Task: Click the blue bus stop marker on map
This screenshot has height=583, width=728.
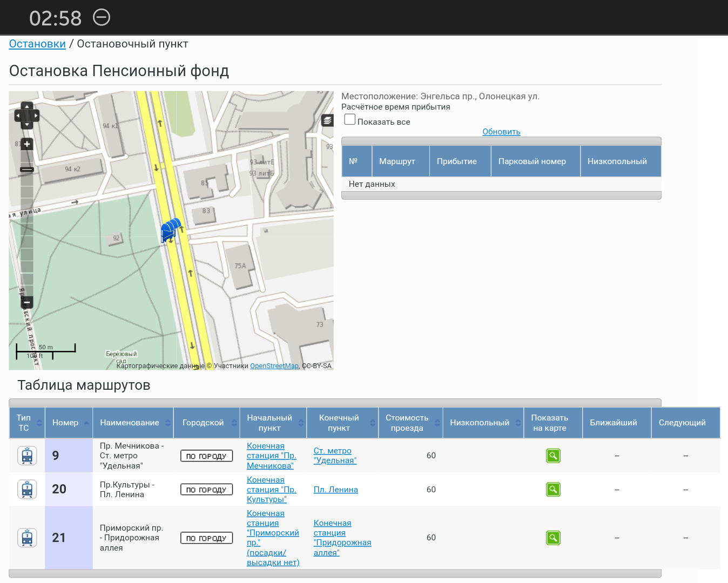Action: (170, 230)
